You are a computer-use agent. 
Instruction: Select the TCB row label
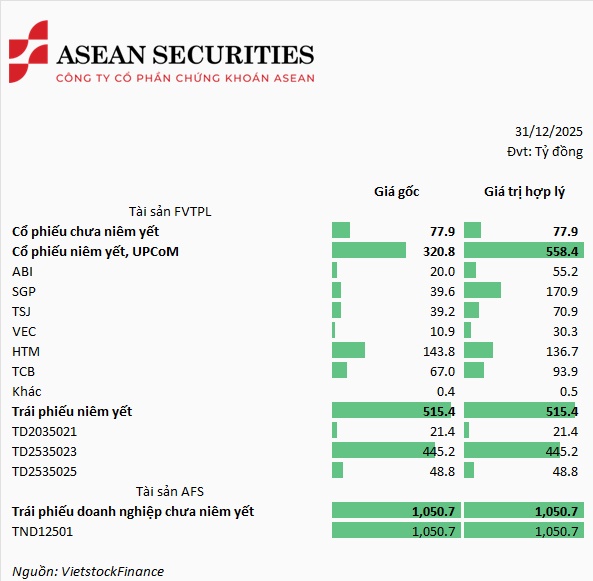click(x=23, y=371)
